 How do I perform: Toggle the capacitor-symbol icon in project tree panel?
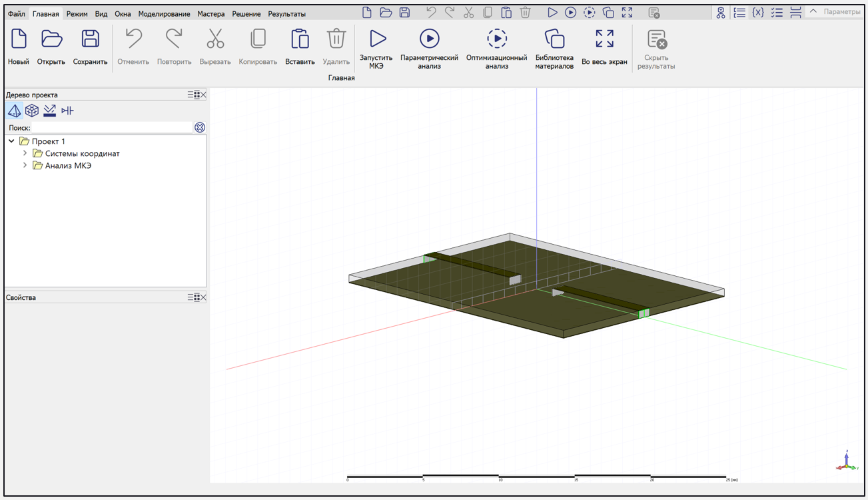(67, 111)
